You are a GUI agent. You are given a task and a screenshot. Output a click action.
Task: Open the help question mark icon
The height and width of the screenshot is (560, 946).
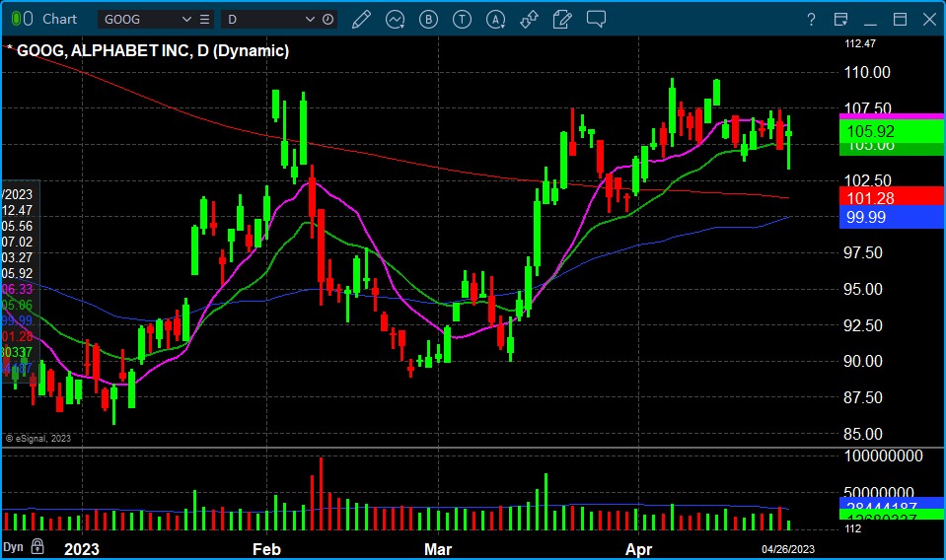coord(812,20)
